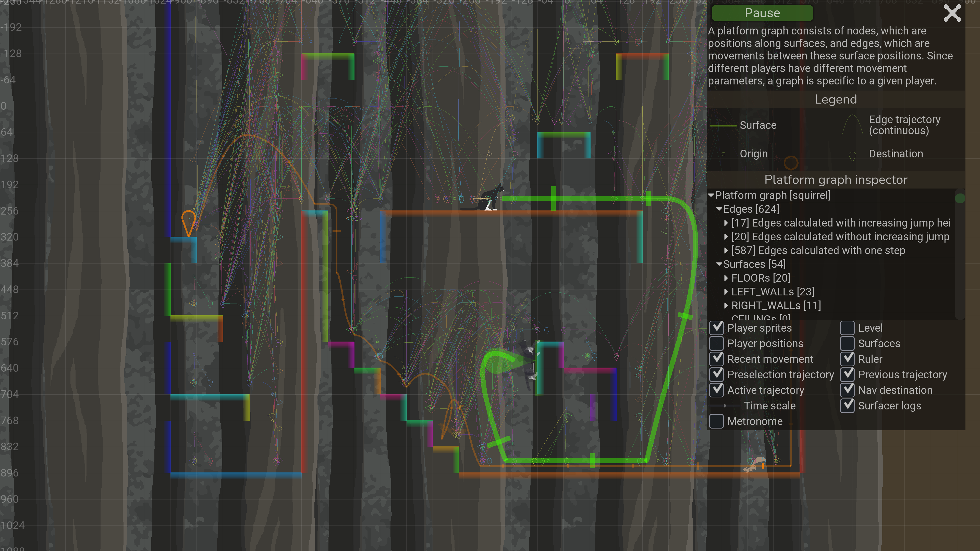This screenshot has height=551, width=980.
Task: Collapse the Edges [624] tree node
Action: [719, 209]
